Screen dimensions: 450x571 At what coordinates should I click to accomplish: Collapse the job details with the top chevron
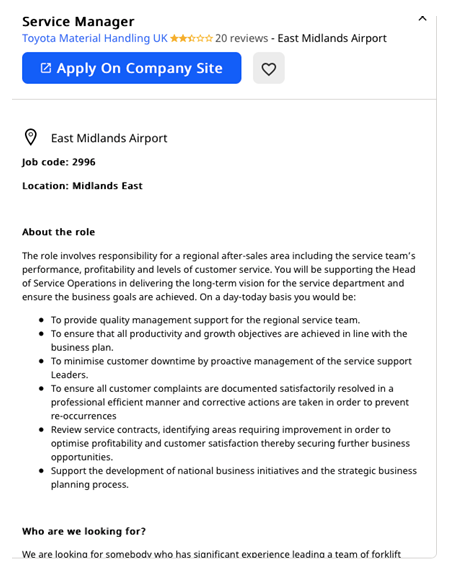[x=422, y=19]
